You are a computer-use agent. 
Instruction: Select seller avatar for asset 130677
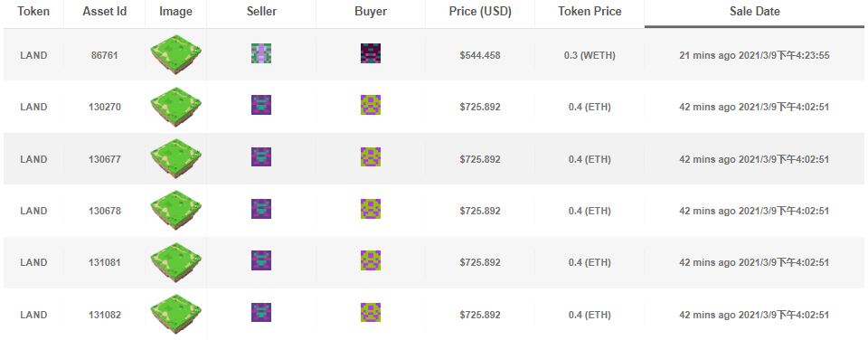(261, 157)
